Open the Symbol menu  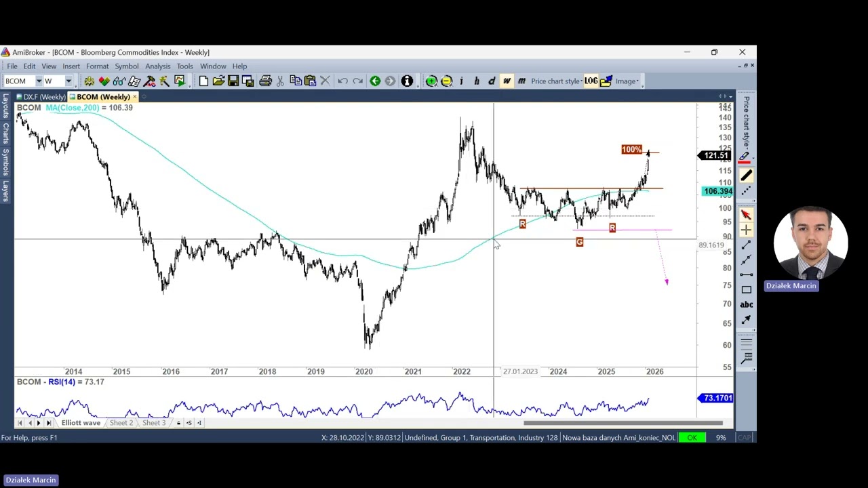pyautogui.click(x=126, y=66)
